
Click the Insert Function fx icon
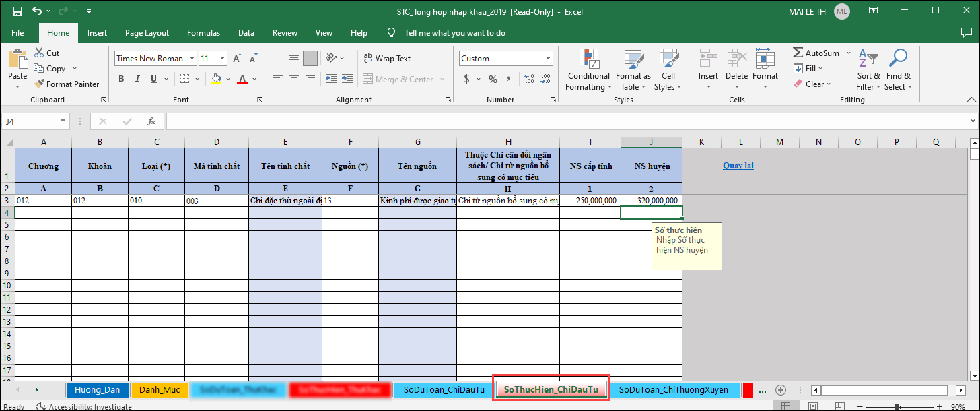point(151,121)
